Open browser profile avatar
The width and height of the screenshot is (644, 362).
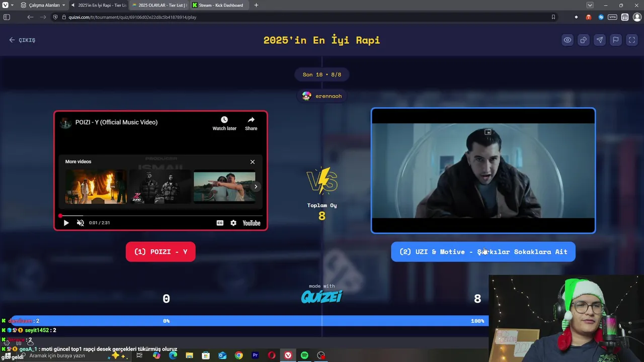tap(637, 17)
